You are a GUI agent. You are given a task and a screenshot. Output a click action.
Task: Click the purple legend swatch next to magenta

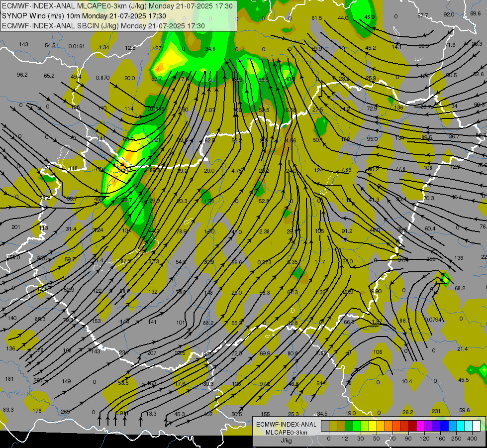tap(429, 426)
